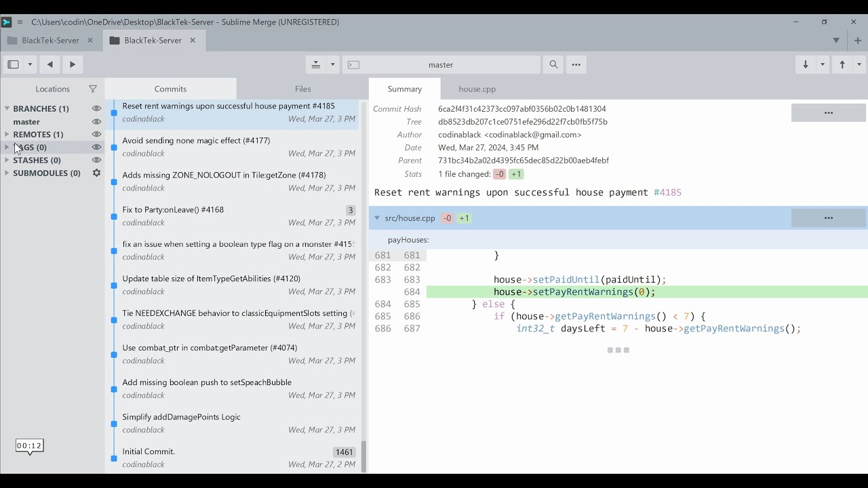This screenshot has height=488, width=868.
Task: Close the active BlackTek-Server tab
Action: click(193, 40)
